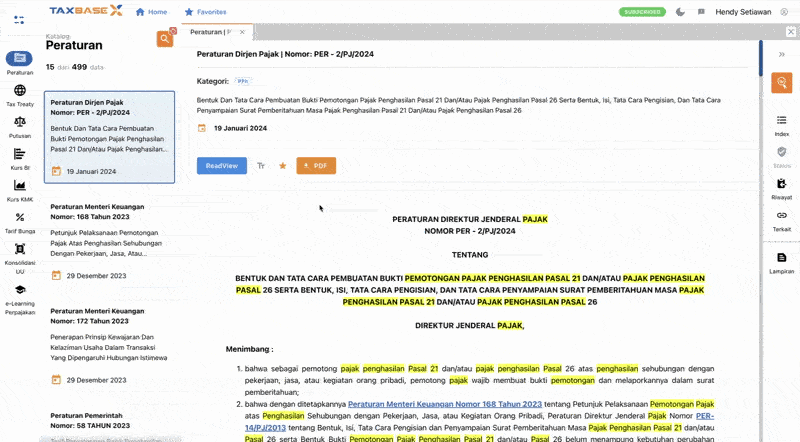Viewport: 800px width, 442px height.
Task: Open the Kurs KMK chart icon
Action: (x=19, y=186)
